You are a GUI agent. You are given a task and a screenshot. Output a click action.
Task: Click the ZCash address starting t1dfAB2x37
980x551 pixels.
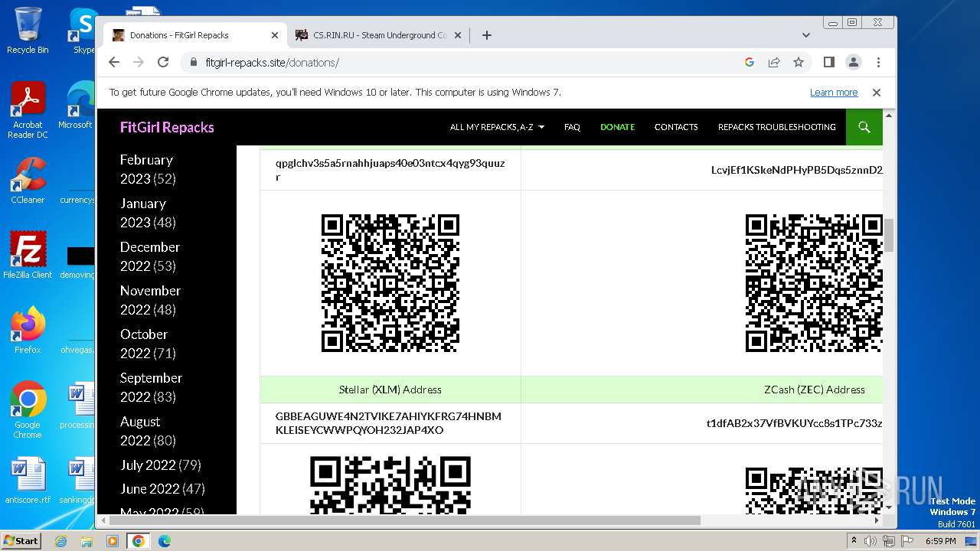point(794,423)
